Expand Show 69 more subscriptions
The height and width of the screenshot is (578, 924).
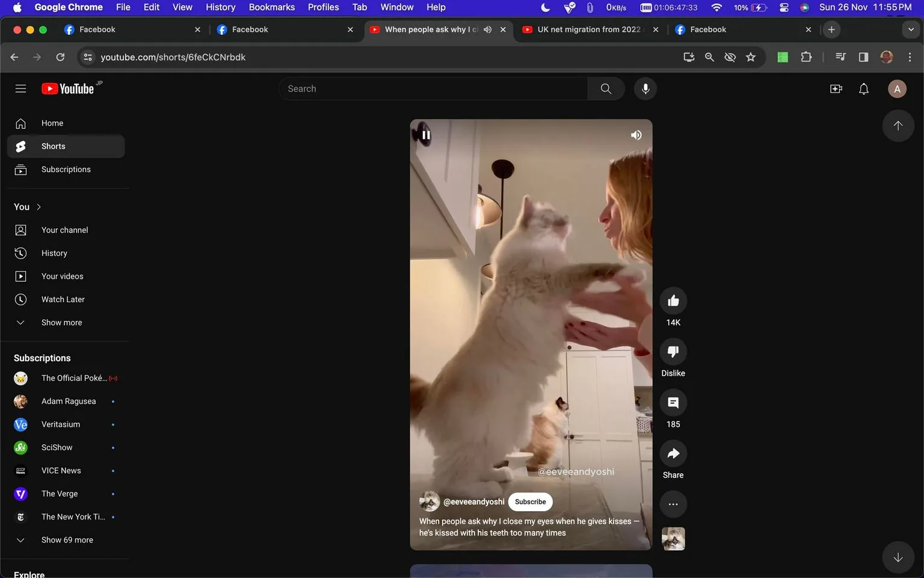67,539
